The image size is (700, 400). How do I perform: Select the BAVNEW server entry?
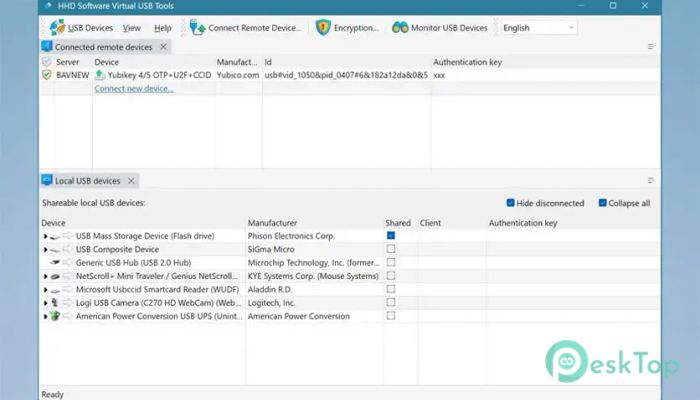[x=72, y=75]
